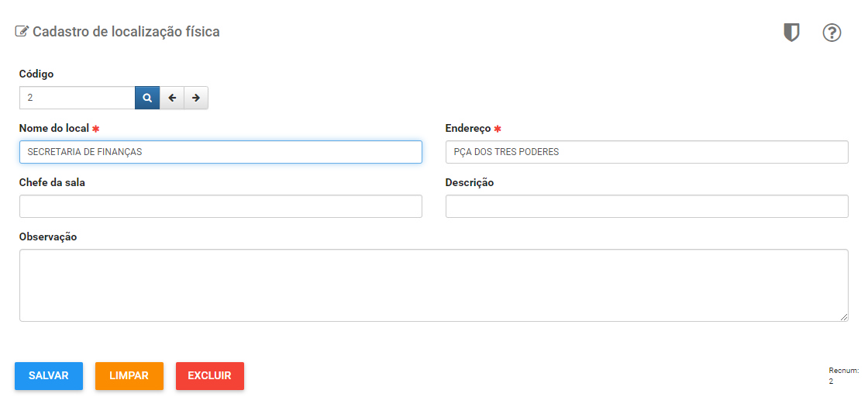Image resolution: width=868 pixels, height=404 pixels.
Task: Go to previous record with left arrow
Action: click(x=172, y=98)
